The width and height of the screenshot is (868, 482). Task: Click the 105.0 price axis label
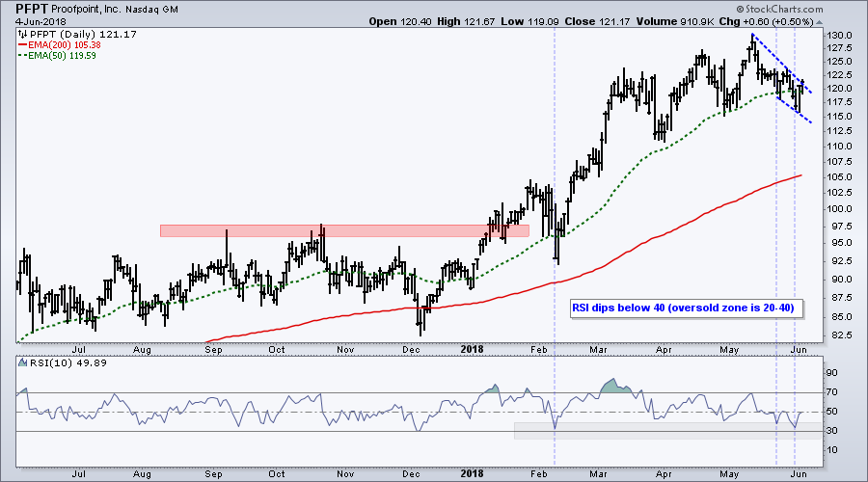point(840,177)
